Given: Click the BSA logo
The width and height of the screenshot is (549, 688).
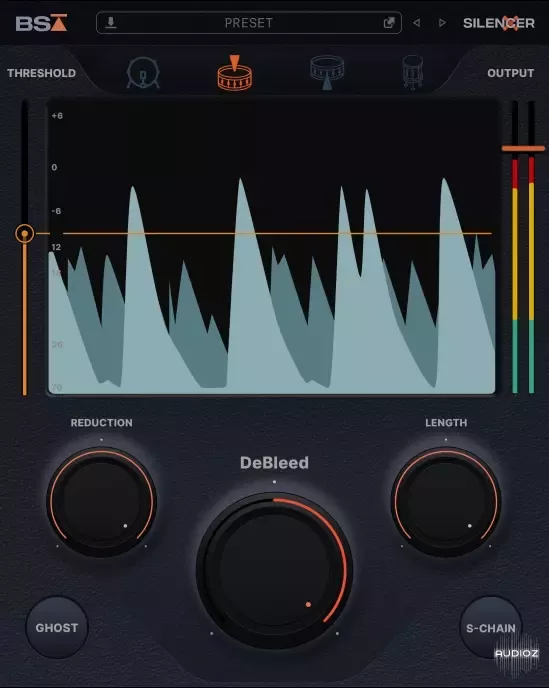Looking at the screenshot, I should point(41,23).
